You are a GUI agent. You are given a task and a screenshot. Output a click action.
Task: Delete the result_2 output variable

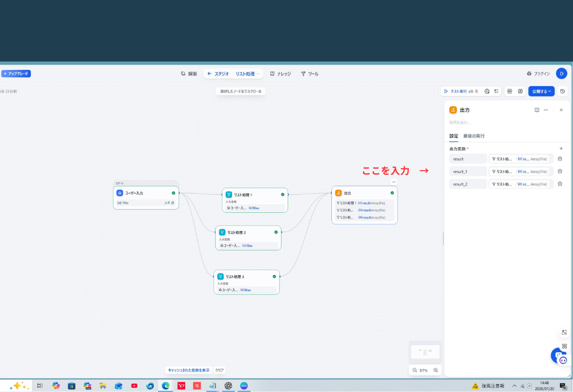pyautogui.click(x=560, y=184)
